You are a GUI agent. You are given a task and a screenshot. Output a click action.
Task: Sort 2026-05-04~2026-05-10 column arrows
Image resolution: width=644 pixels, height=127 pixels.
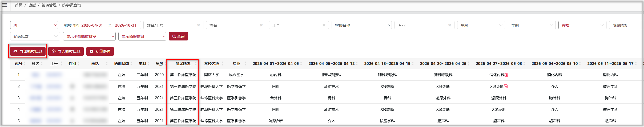click(x=580, y=64)
